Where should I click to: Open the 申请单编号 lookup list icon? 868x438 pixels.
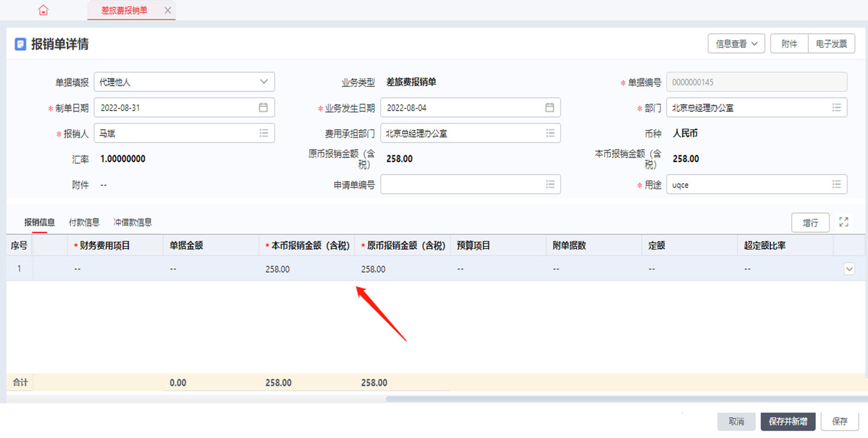pyautogui.click(x=550, y=184)
